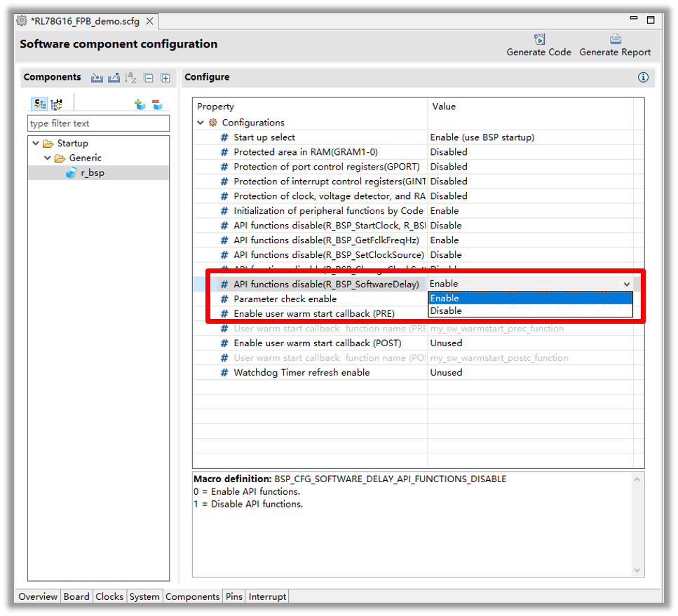Select Protection of interrupt control registers row
Screen dimensions: 678x616
(418, 182)
